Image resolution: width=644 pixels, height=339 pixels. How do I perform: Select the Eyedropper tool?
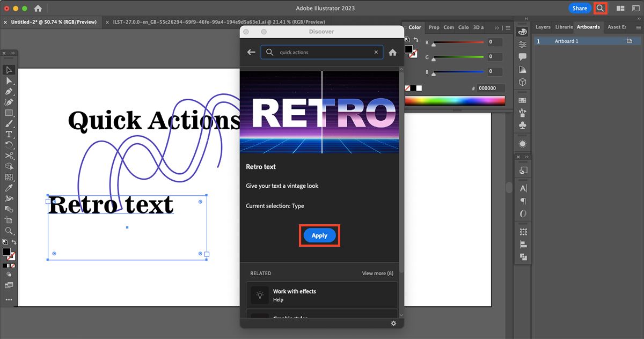pos(9,188)
